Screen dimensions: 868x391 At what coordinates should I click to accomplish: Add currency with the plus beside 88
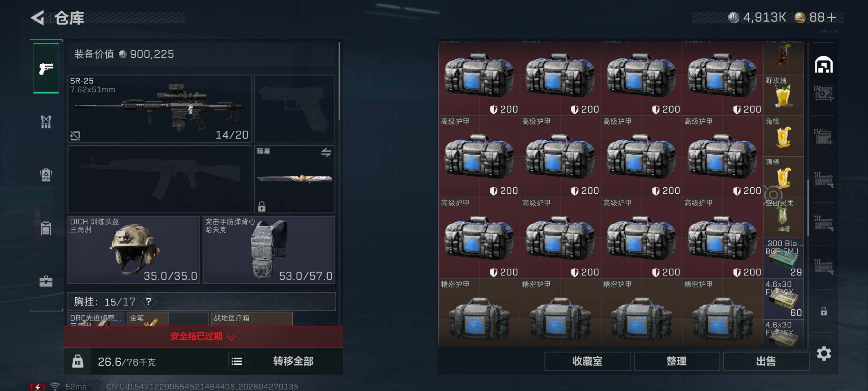click(x=831, y=18)
